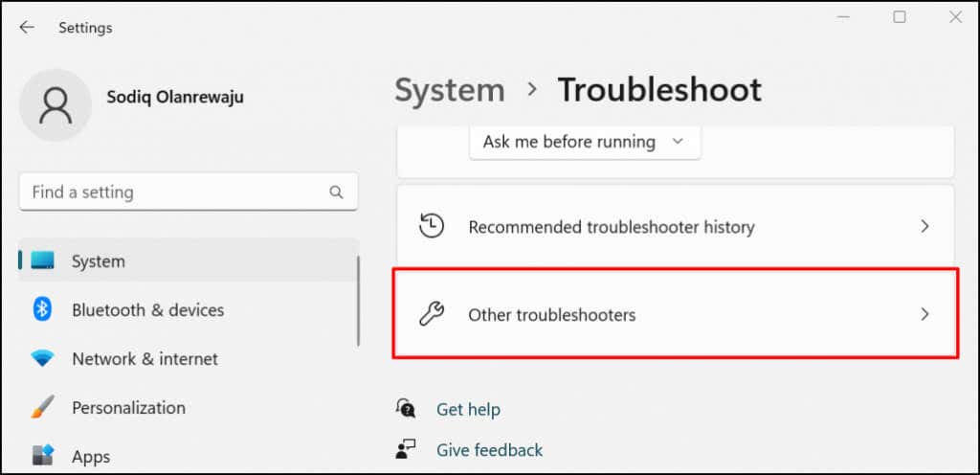Click the wrench icon for Other troubleshooters
This screenshot has height=475, width=980.
[432, 314]
